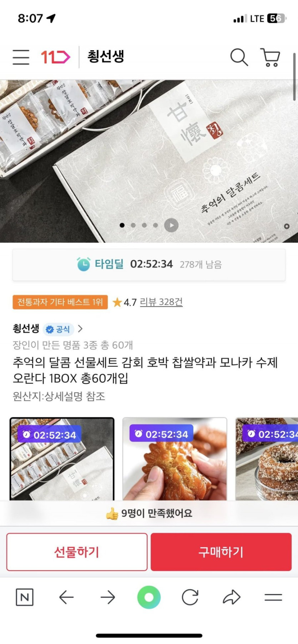Go back with the left arrow
This screenshot has width=298, height=644.
tap(66, 597)
